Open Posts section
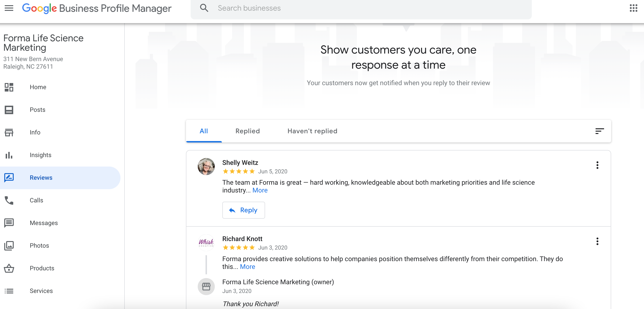Image resolution: width=644 pixels, height=309 pixels. click(x=38, y=110)
